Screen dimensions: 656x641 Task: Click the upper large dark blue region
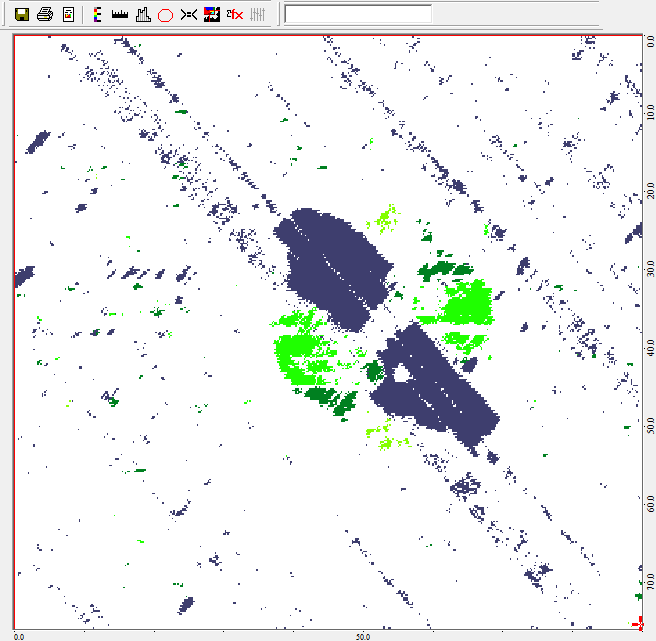pos(332,265)
